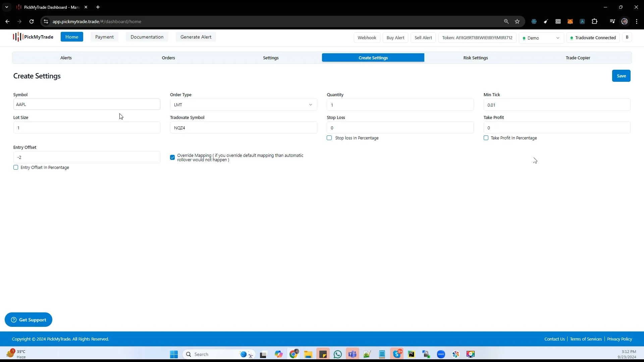
Task: Uncheck the Override Mapping checkbox
Action: pyautogui.click(x=172, y=158)
